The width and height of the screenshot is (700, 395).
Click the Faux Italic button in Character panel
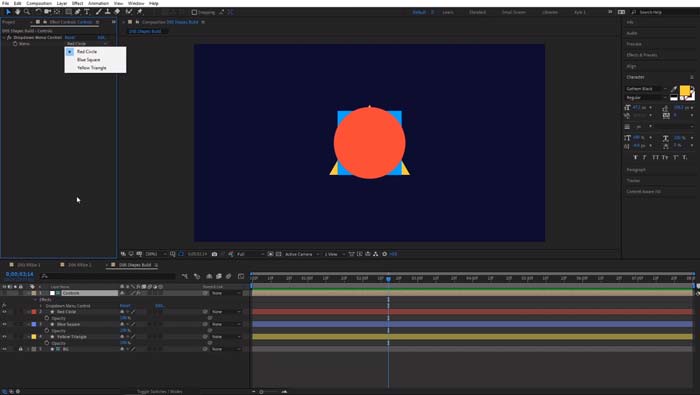[x=646, y=158]
